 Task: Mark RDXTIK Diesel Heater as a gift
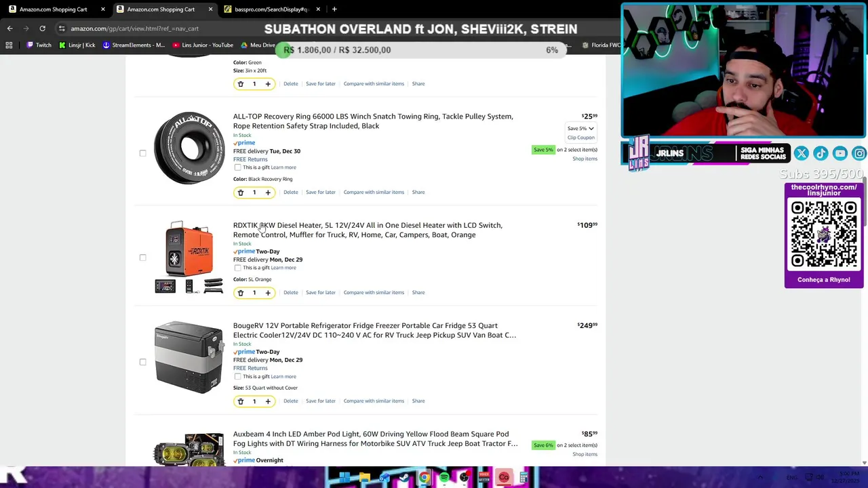237,268
